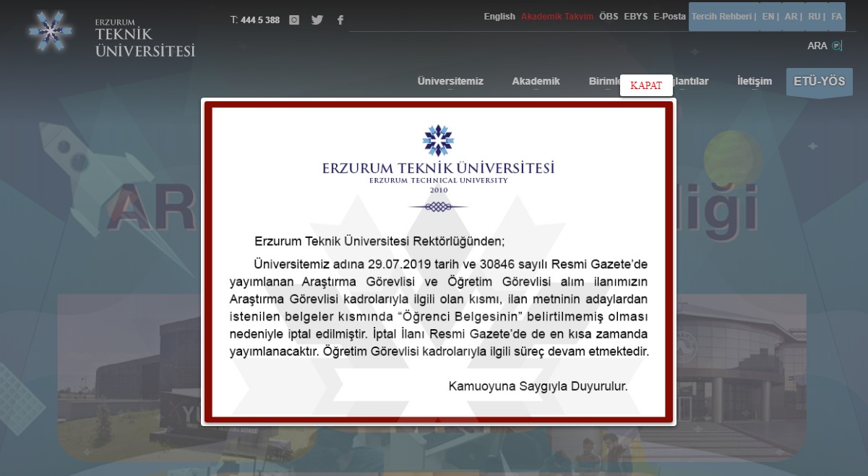Open the Üniversitemiz menu

pyautogui.click(x=450, y=81)
